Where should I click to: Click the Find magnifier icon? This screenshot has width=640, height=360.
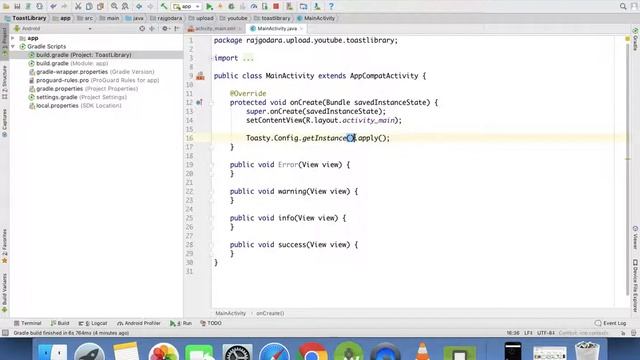click(x=114, y=6)
